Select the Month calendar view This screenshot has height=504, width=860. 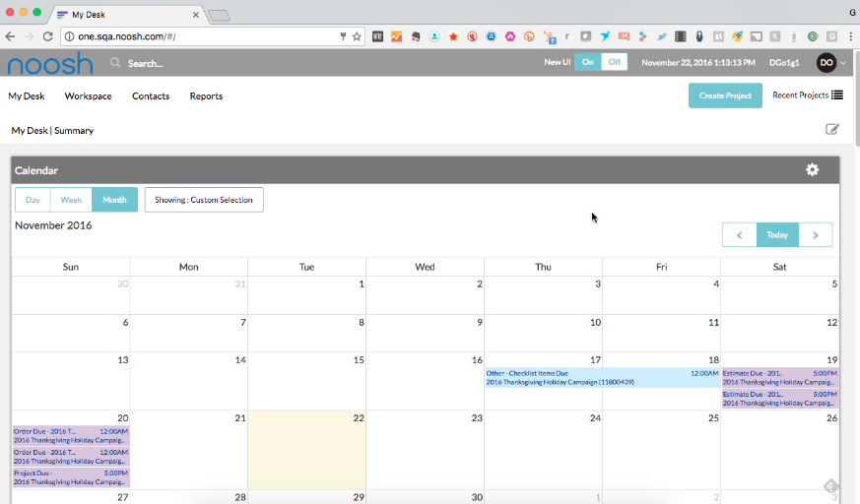114,200
